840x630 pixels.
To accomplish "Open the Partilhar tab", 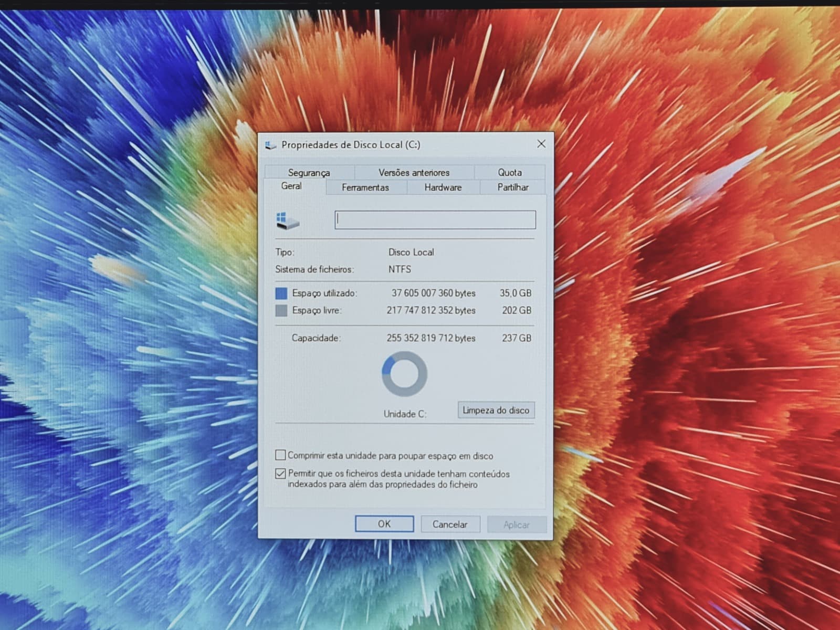I will click(513, 187).
